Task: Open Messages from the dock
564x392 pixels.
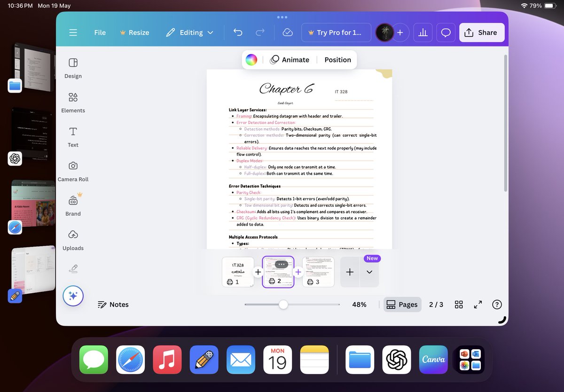Action: pos(94,360)
